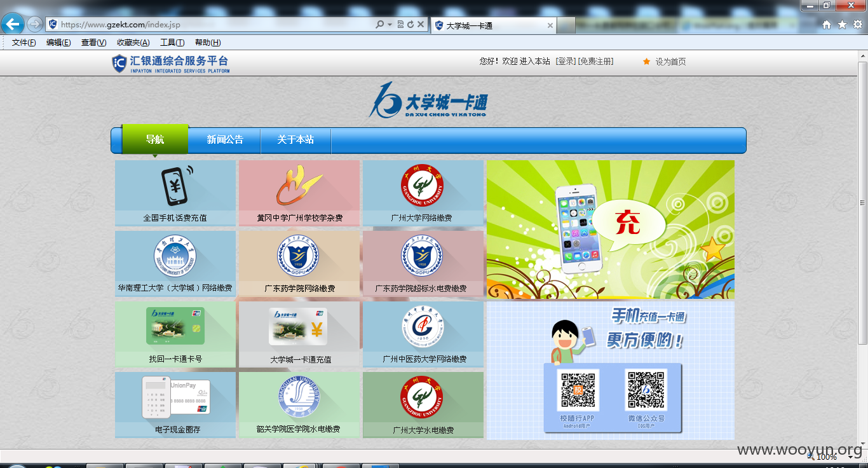Open the browser Home icon
This screenshot has height=468, width=868.
point(827,25)
